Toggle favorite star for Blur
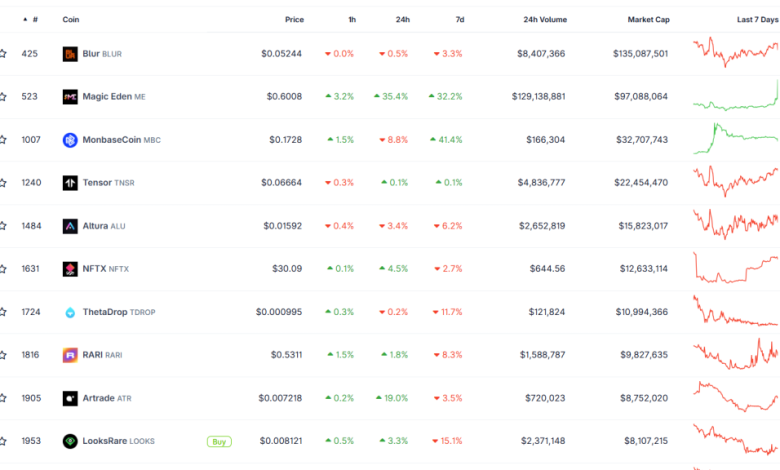780x470 pixels. [3, 54]
